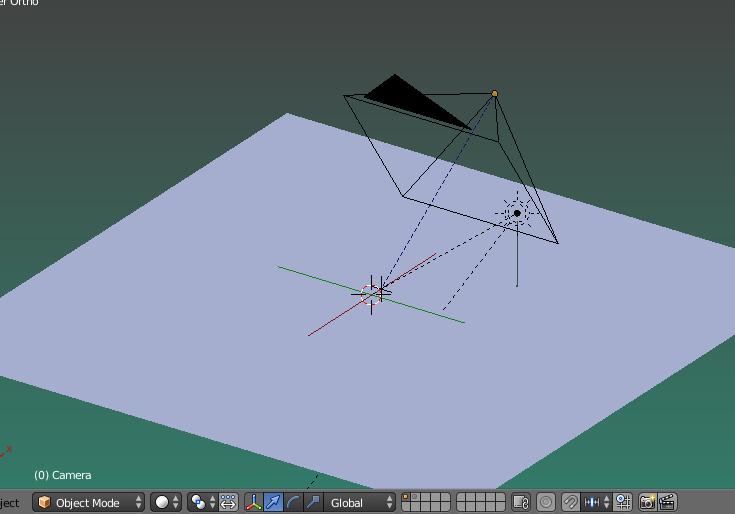Render OpenGL still with camera icon
This screenshot has width=735, height=514.
(648, 502)
